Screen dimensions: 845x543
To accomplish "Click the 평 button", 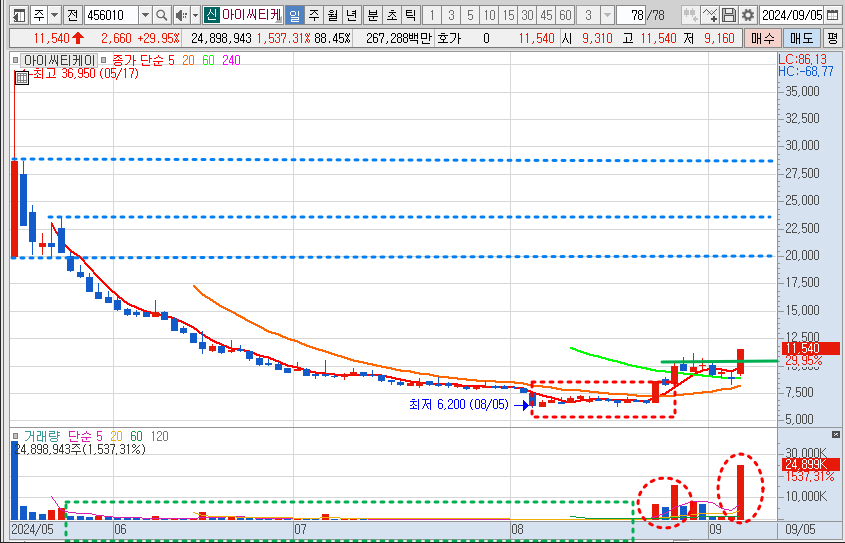I will click(x=832, y=38).
